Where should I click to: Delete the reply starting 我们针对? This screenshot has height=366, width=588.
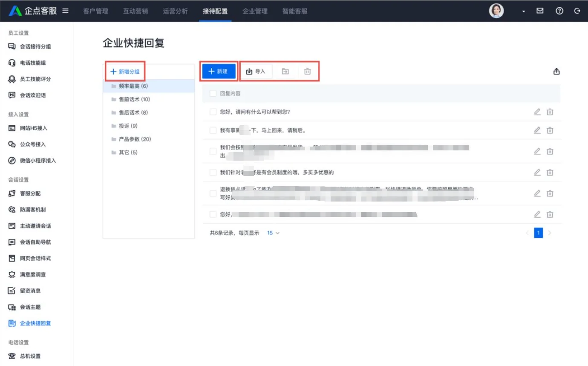pos(550,173)
